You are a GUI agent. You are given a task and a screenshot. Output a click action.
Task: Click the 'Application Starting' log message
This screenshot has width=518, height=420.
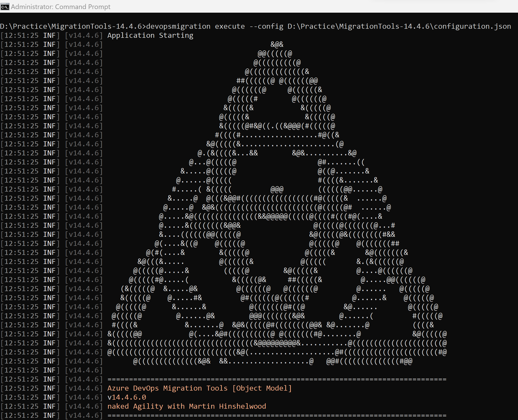pyautogui.click(x=150, y=35)
